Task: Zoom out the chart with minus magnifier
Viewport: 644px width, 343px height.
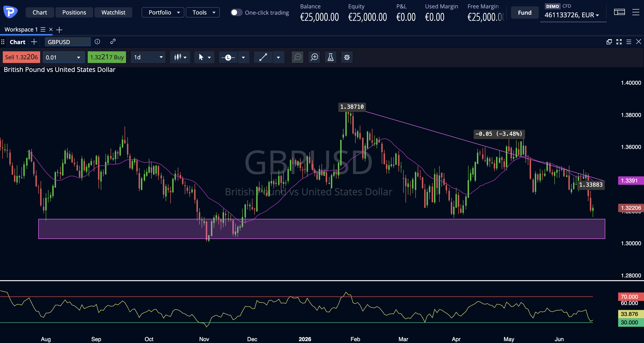Action: (x=297, y=57)
